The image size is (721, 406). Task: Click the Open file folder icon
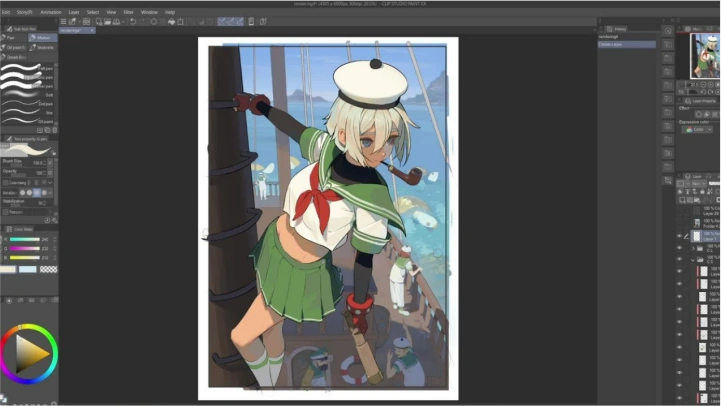click(107, 22)
